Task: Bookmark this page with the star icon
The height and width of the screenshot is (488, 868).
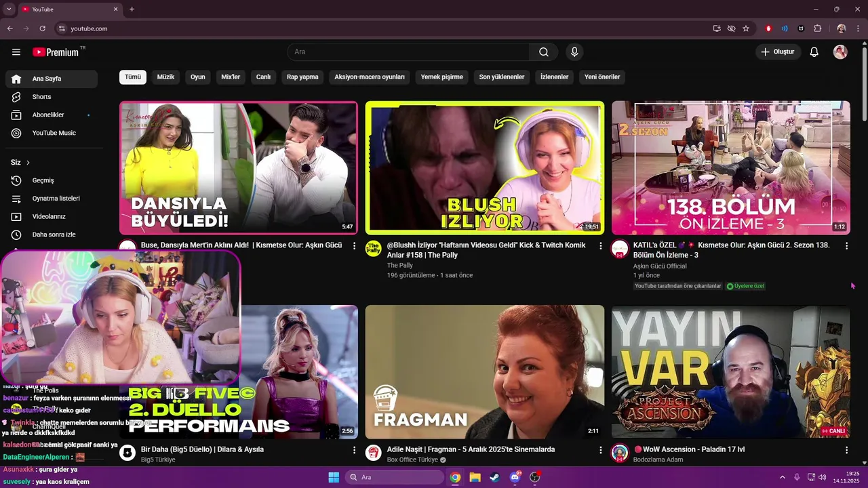Action: [746, 28]
